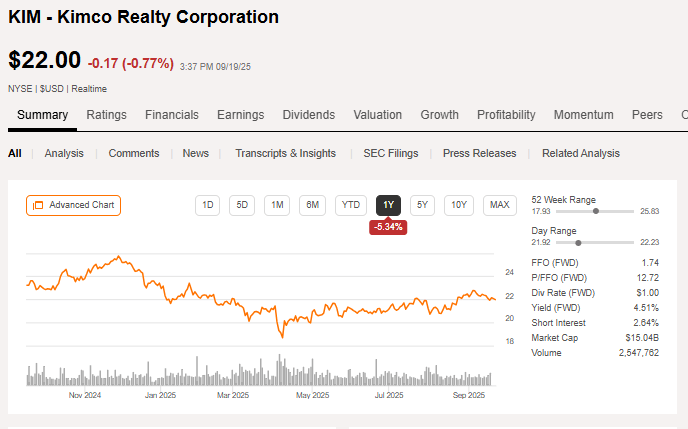Switch to the Dividends tab
Image resolution: width=688 pixels, height=429 pixels.
(309, 115)
